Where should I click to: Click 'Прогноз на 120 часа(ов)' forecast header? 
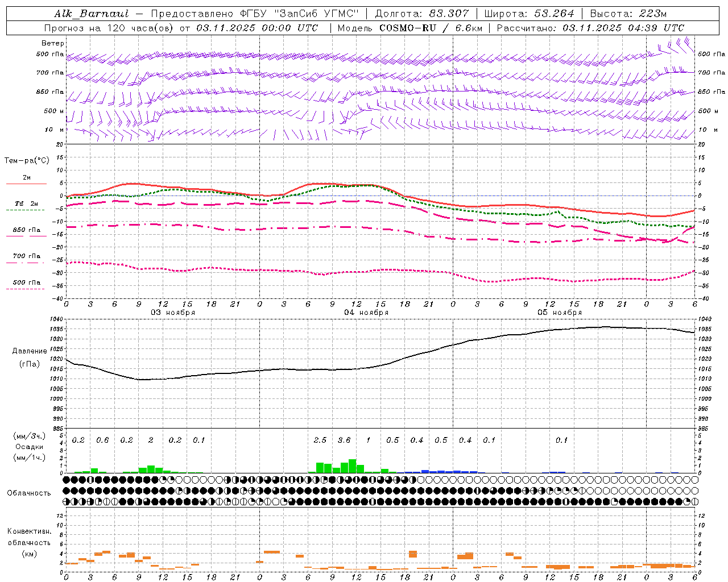click(x=109, y=28)
